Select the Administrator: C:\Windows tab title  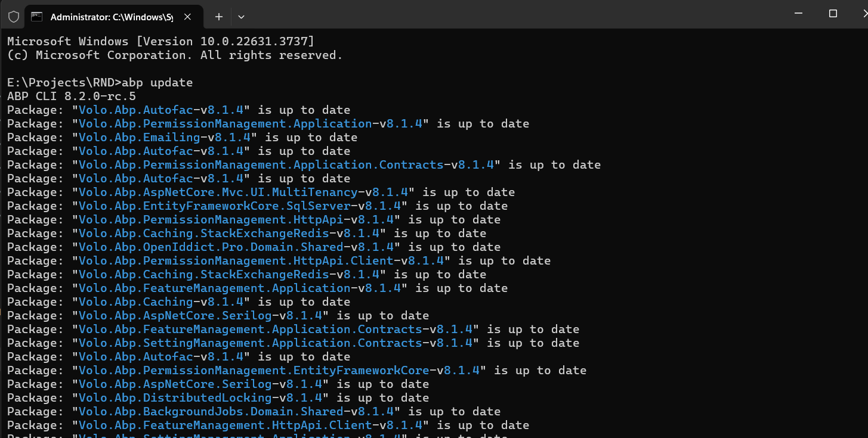click(111, 17)
